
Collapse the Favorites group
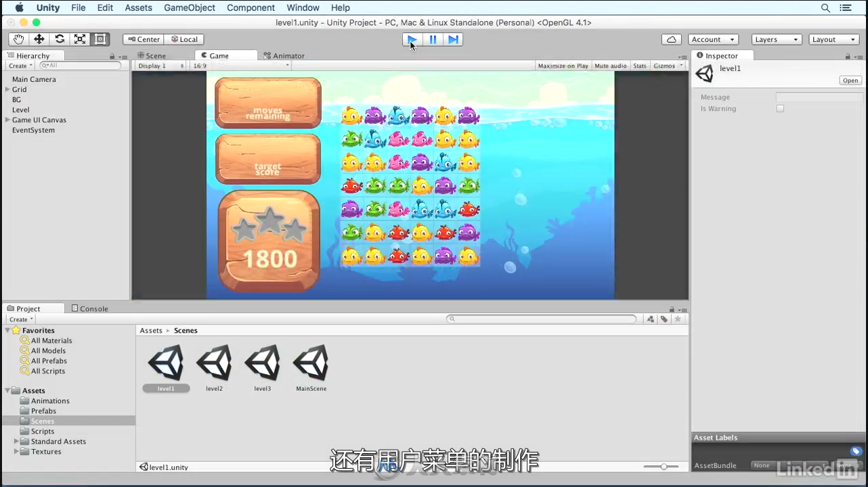[x=7, y=331]
